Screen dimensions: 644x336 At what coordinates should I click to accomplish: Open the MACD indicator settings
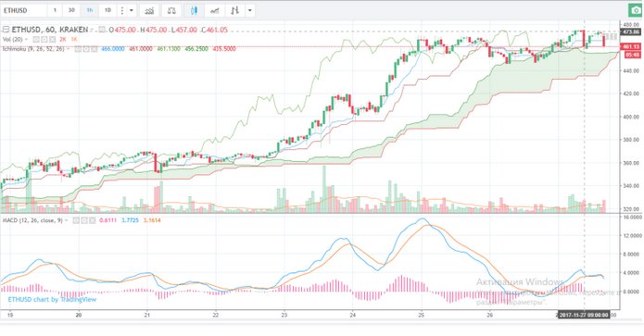click(x=84, y=220)
